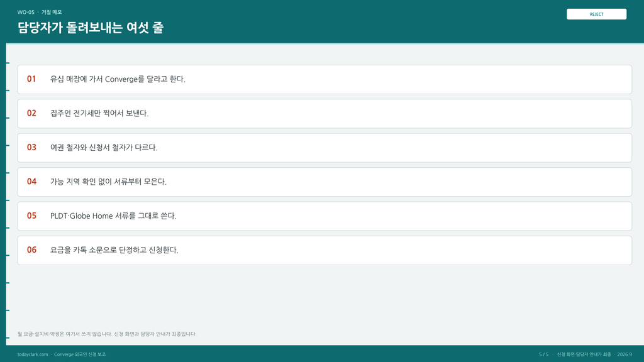Click the slide title 담당자가 돌려보내는 여섯 줄

(91, 28)
